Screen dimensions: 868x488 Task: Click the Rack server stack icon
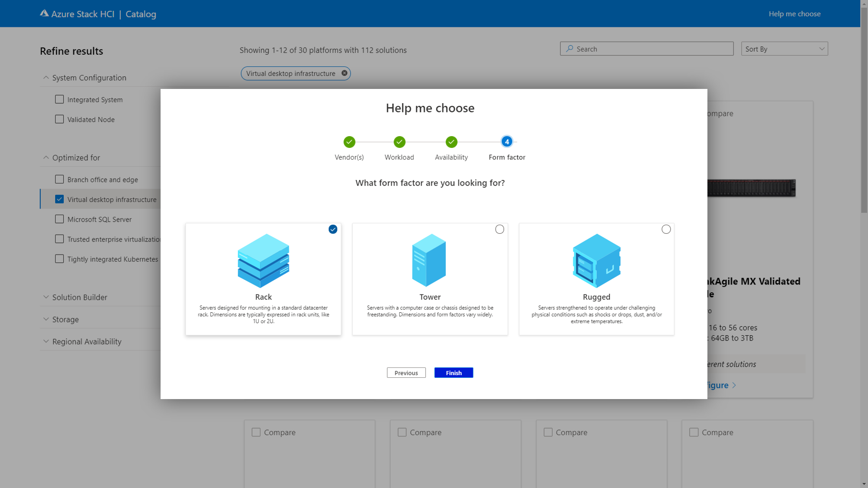pyautogui.click(x=263, y=260)
